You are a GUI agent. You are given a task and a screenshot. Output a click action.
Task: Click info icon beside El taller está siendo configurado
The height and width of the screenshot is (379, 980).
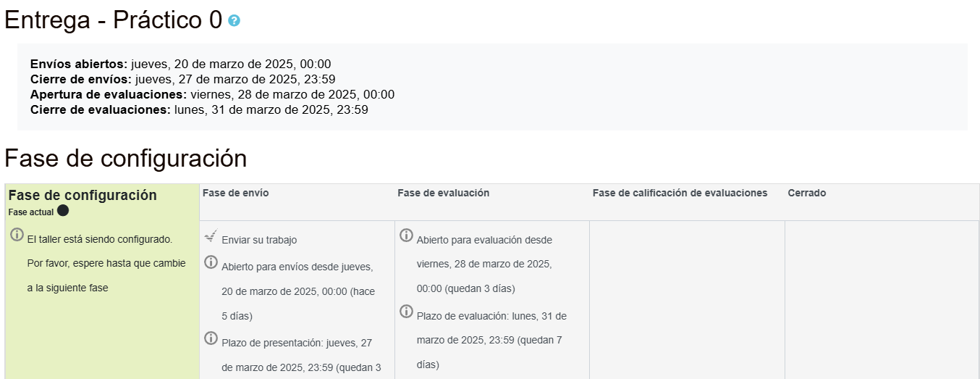[17, 235]
